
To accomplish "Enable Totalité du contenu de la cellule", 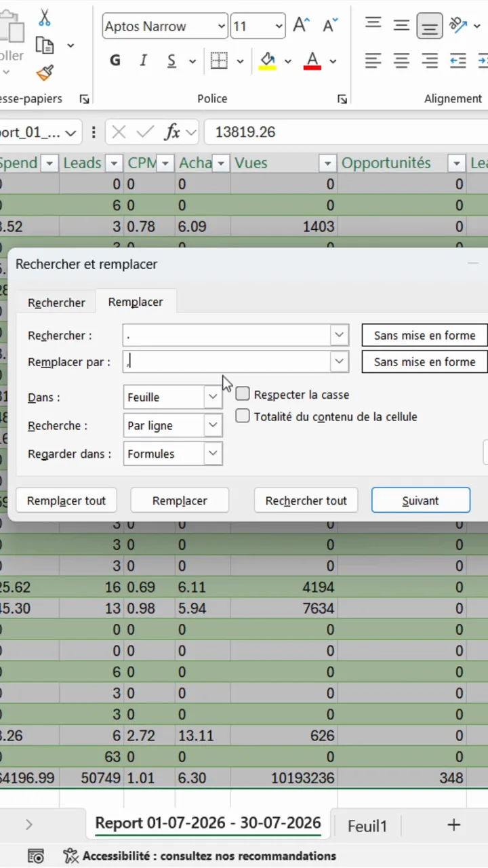I will [243, 416].
